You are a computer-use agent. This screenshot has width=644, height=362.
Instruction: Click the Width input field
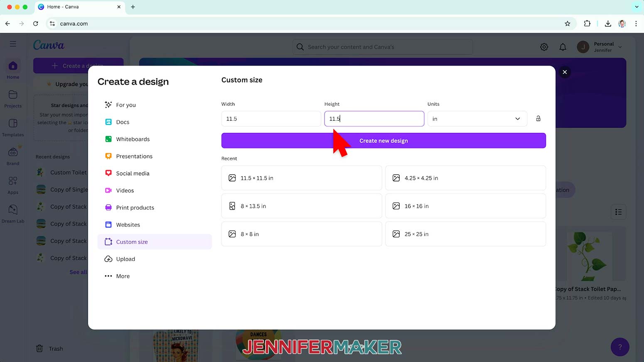(x=271, y=119)
